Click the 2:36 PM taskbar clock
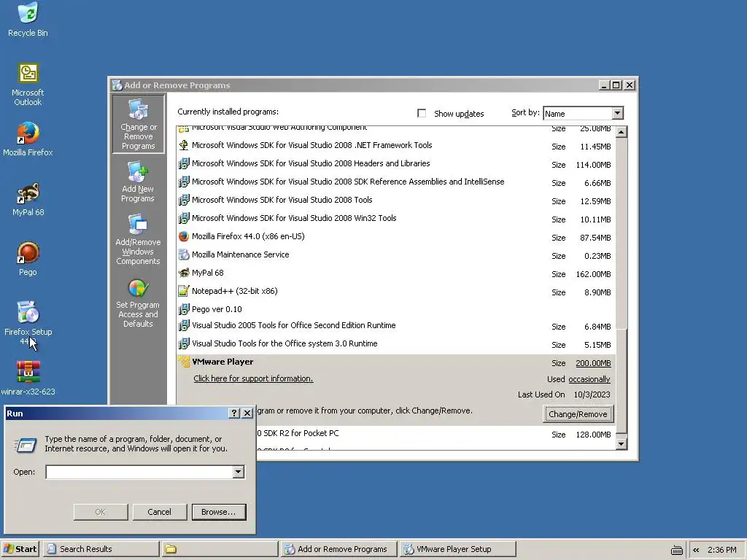Image resolution: width=747 pixels, height=560 pixels. coord(721,550)
